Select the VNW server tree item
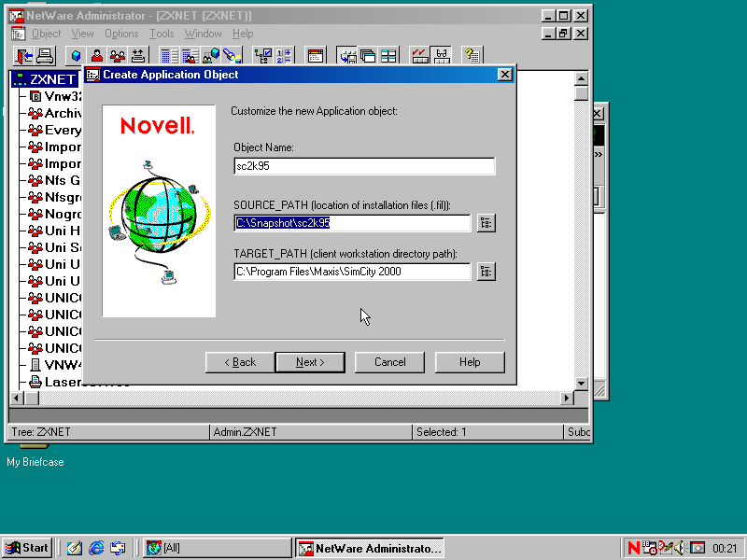The width and height of the screenshot is (747, 560). click(55, 365)
